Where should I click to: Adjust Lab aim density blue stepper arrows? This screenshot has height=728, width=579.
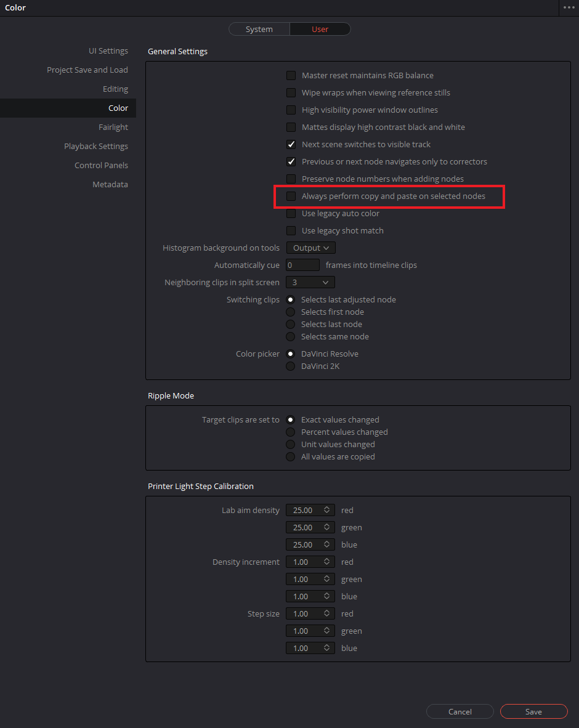tap(327, 544)
